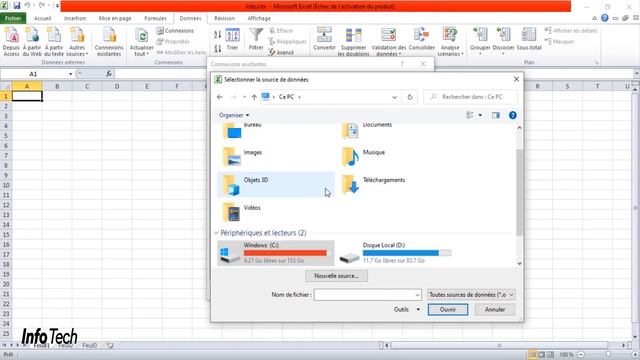Click the Annuler button
The width and height of the screenshot is (640, 360).
tap(495, 309)
